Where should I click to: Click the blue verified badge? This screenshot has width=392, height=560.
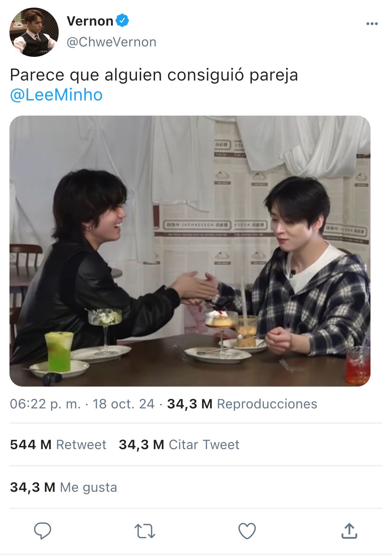coord(122,21)
